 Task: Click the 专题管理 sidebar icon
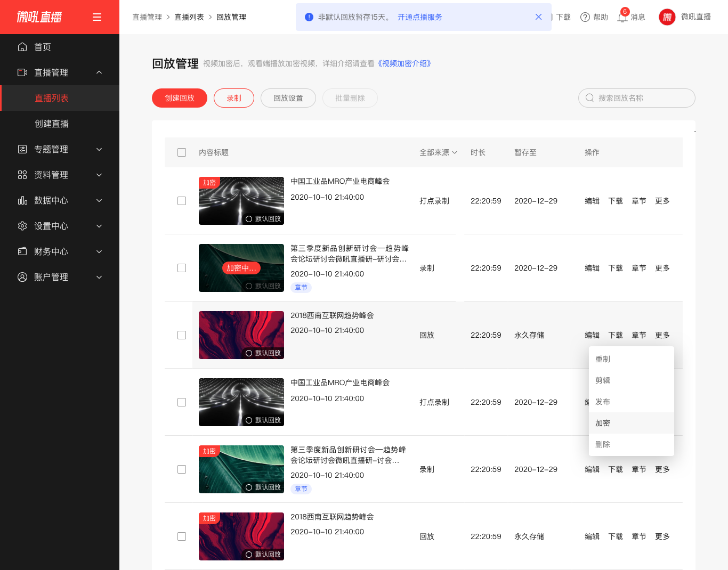coord(22,149)
